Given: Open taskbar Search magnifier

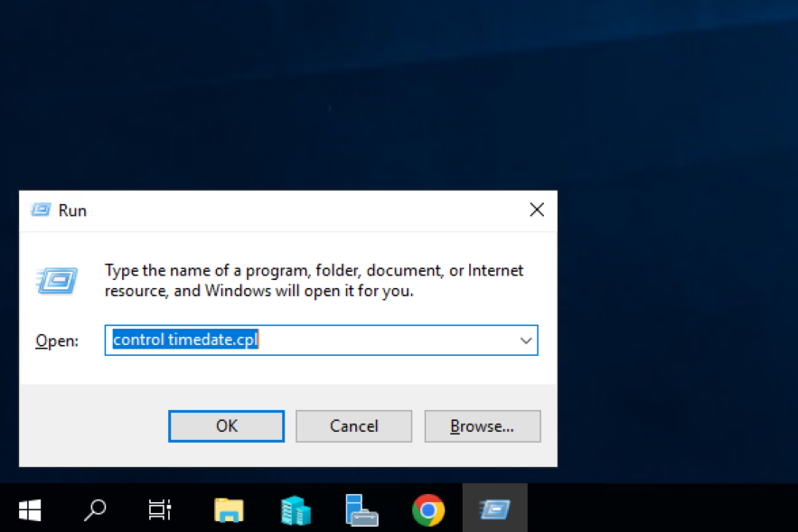Looking at the screenshot, I should 95,509.
